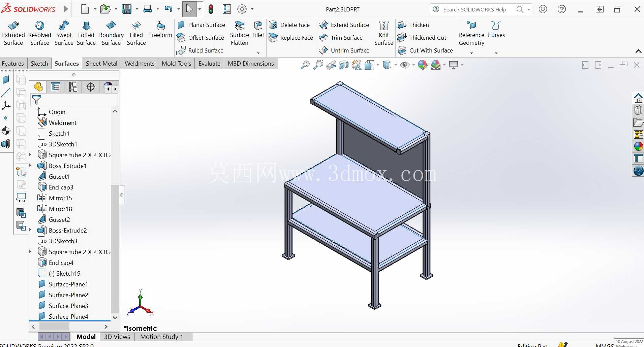Open the Evaluate tab
The image size is (644, 347).
point(209,64)
